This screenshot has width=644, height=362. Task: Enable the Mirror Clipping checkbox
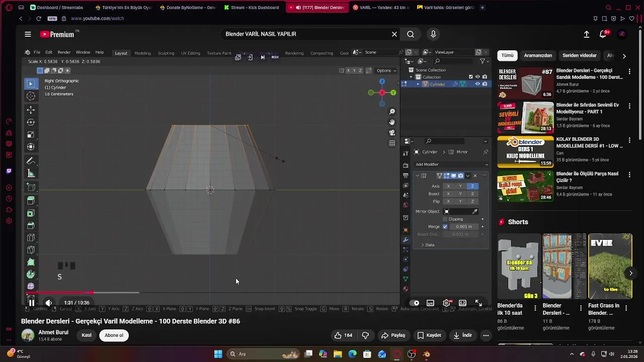tap(445, 219)
